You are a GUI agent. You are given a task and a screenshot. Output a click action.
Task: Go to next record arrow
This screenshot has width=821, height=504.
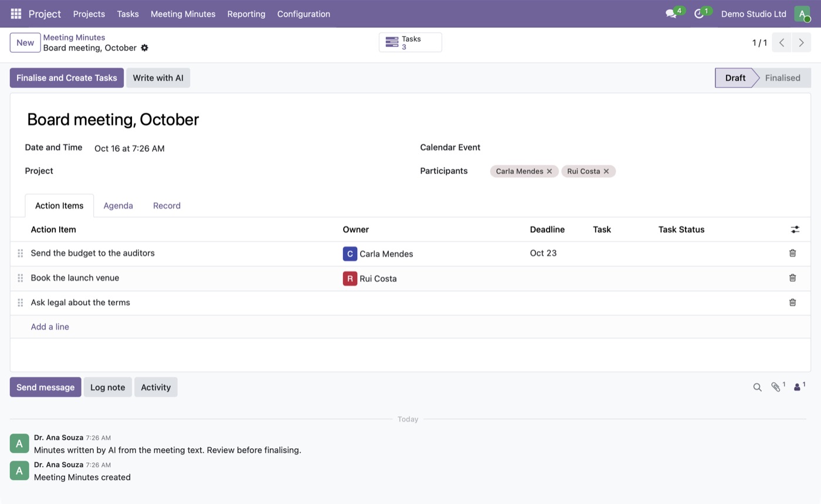pos(802,43)
